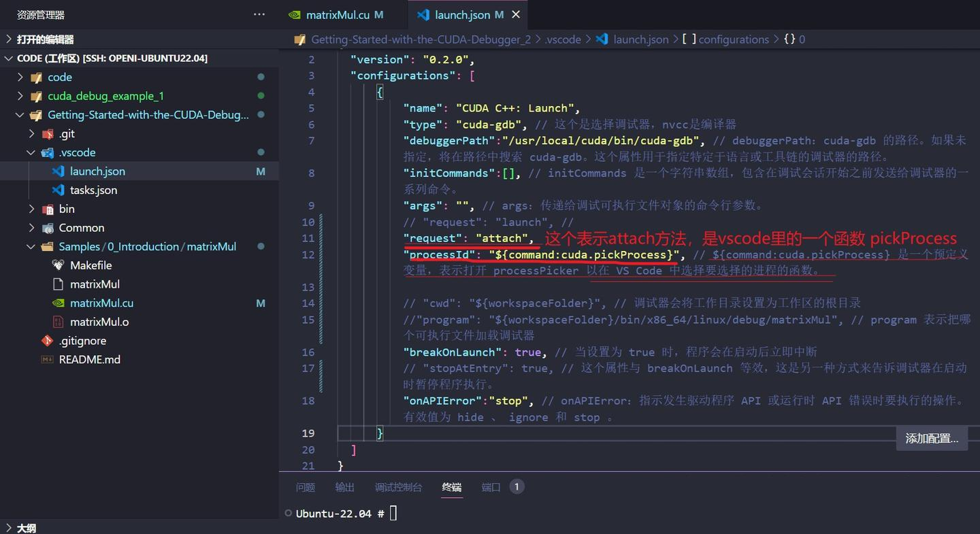The height and width of the screenshot is (534, 980).
Task: Switch to the matrixMul.cu tab
Action: [x=338, y=14]
